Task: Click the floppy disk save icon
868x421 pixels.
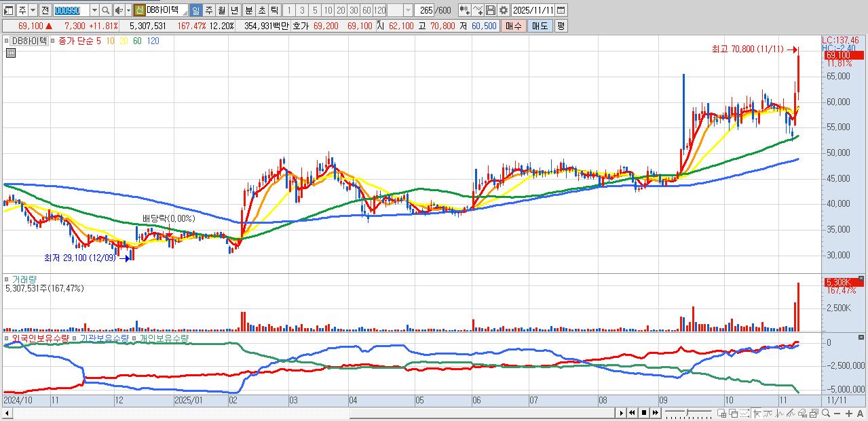Action: click(x=491, y=10)
